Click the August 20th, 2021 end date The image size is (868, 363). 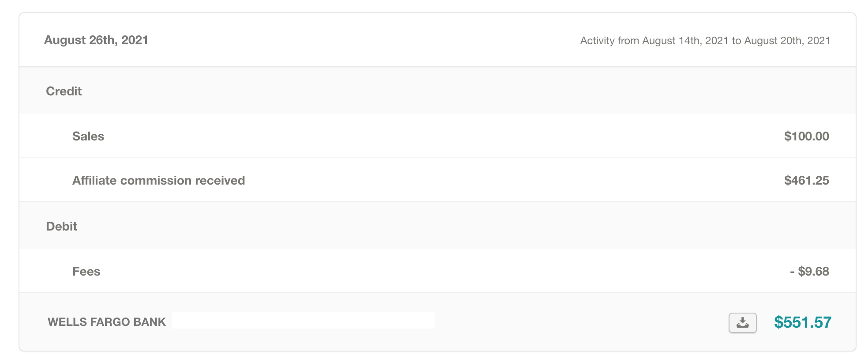click(787, 41)
